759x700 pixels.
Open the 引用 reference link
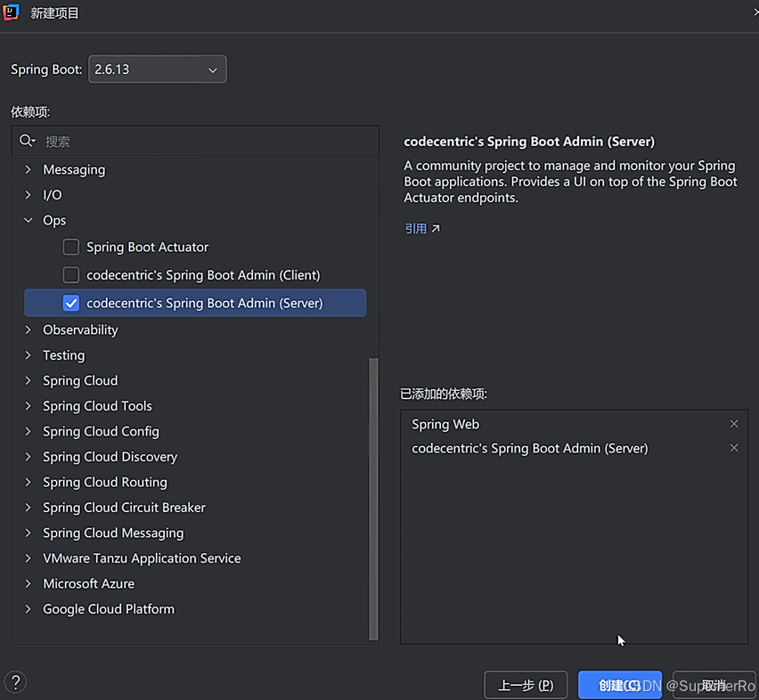tap(422, 228)
